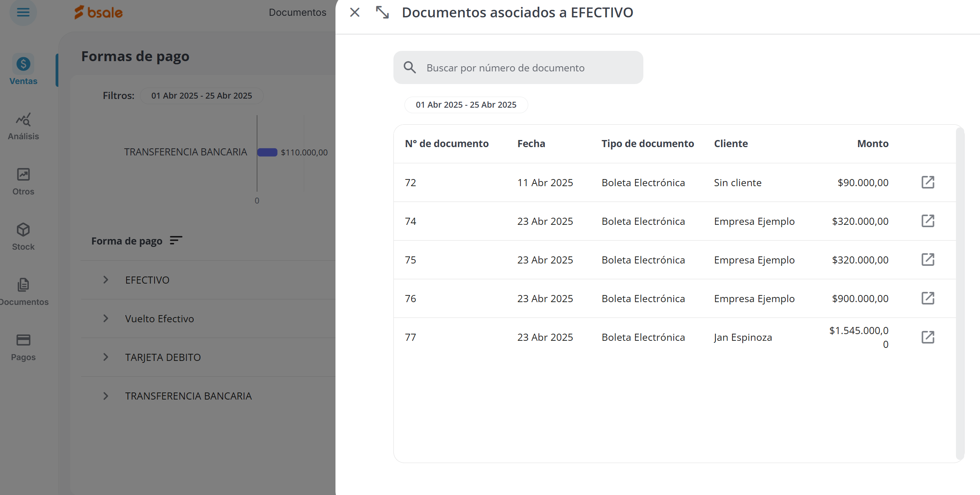Open Jan Espinoza document 77 link icon

(x=928, y=337)
